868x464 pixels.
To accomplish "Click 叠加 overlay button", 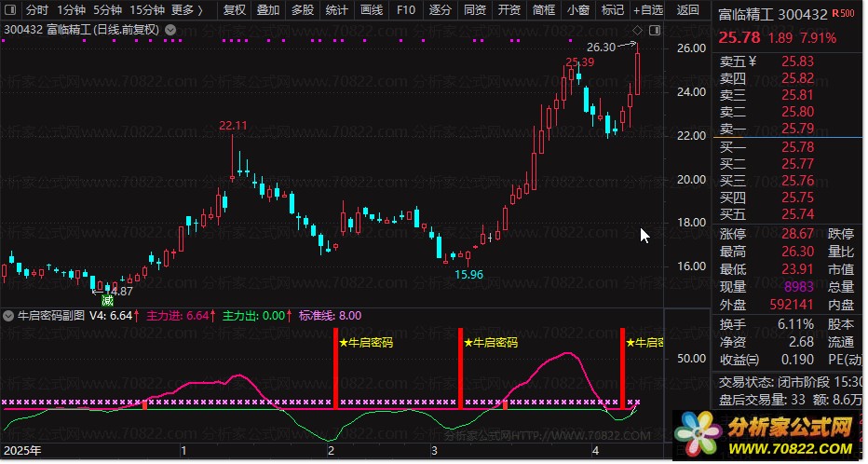I will pyautogui.click(x=268, y=10).
